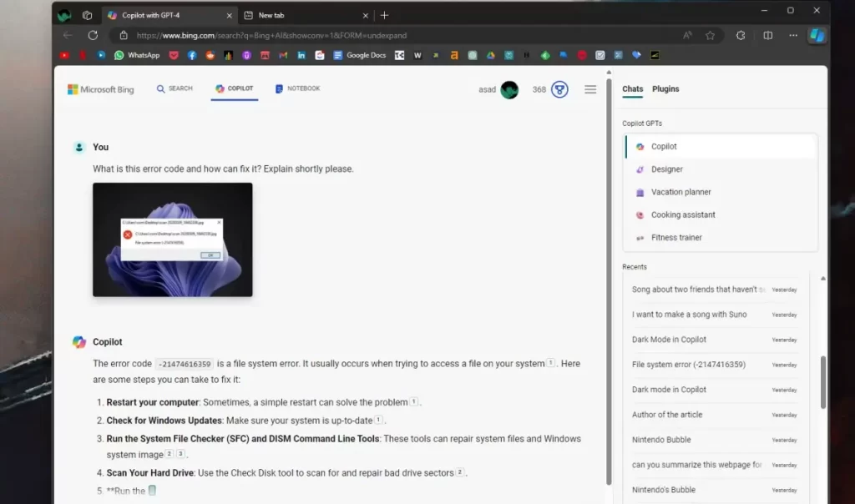
Task: Click the main chat vertical scrollbar
Action: point(609,280)
